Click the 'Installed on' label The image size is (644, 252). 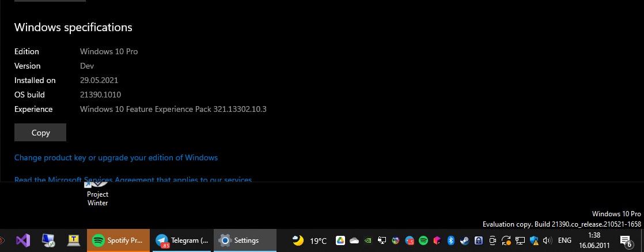tap(35, 80)
